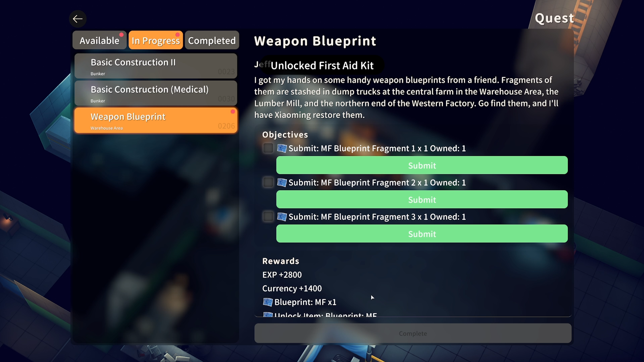This screenshot has width=644, height=362.
Task: Open the Completed tab
Action: (212, 40)
